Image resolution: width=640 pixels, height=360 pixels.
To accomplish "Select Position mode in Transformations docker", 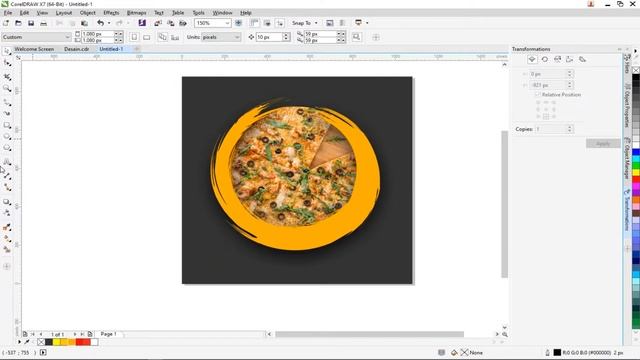I will tap(532, 60).
